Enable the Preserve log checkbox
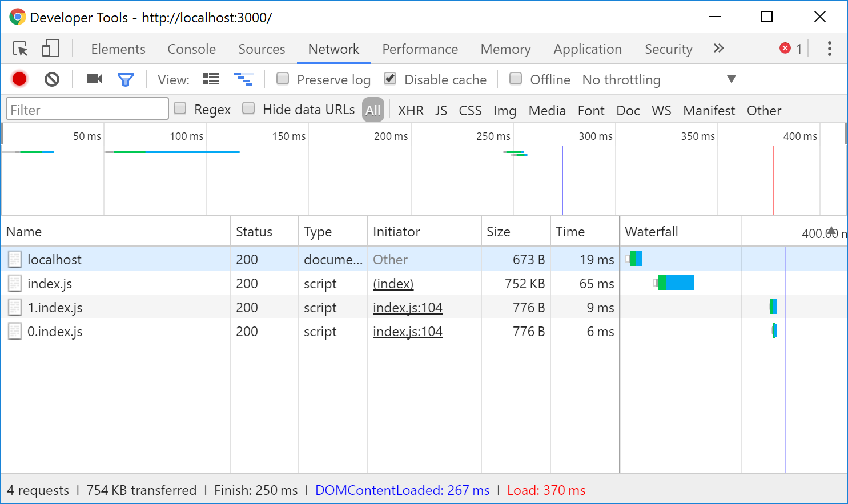Viewport: 848px width, 504px height. click(x=283, y=79)
